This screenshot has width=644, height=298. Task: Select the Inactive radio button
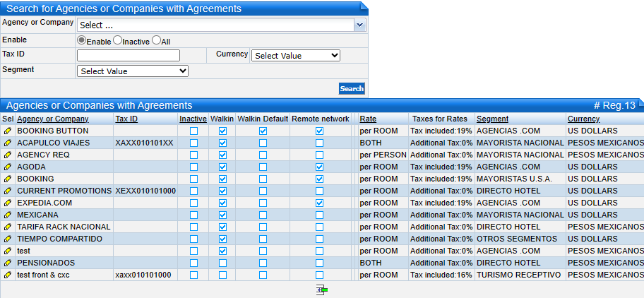click(117, 40)
